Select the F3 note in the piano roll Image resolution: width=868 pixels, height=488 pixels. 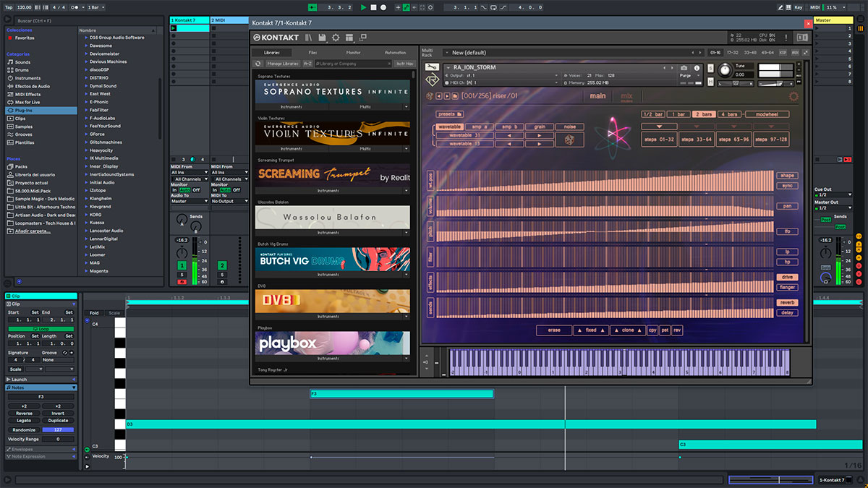[401, 394]
